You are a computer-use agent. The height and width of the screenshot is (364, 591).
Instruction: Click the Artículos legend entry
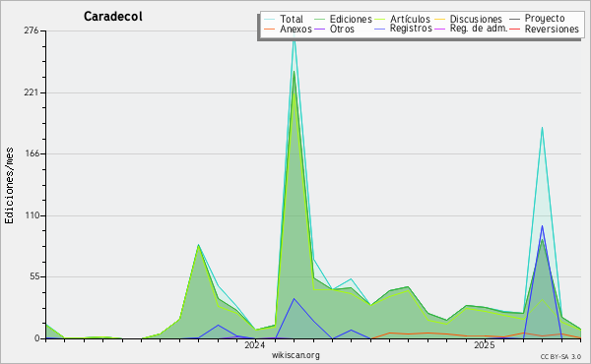(410, 20)
